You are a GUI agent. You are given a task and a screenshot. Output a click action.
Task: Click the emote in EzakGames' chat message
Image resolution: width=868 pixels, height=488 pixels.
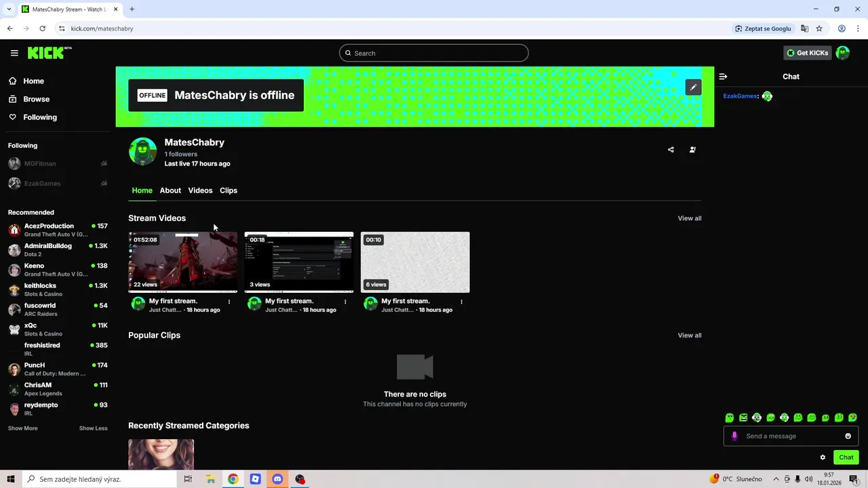767,96
